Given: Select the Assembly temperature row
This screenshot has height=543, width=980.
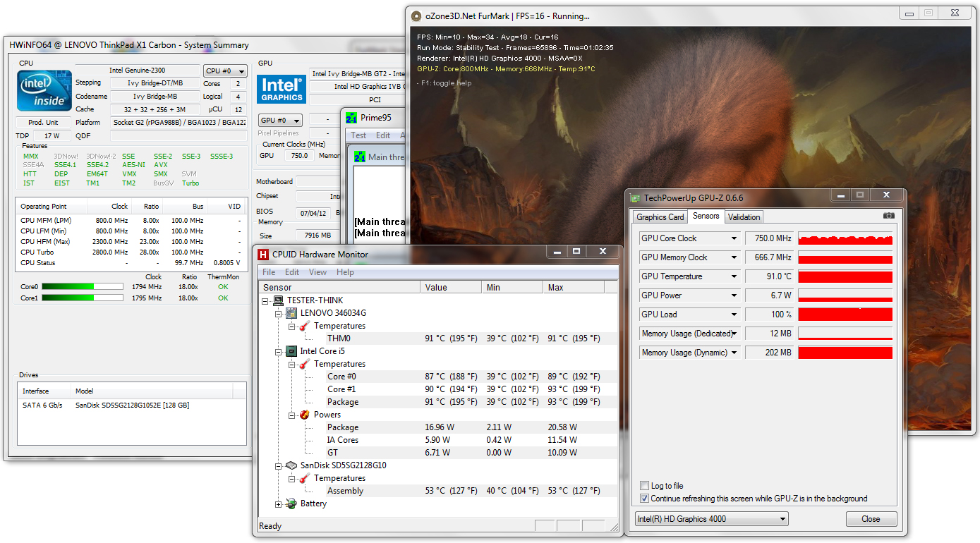Looking at the screenshot, I should [437, 491].
